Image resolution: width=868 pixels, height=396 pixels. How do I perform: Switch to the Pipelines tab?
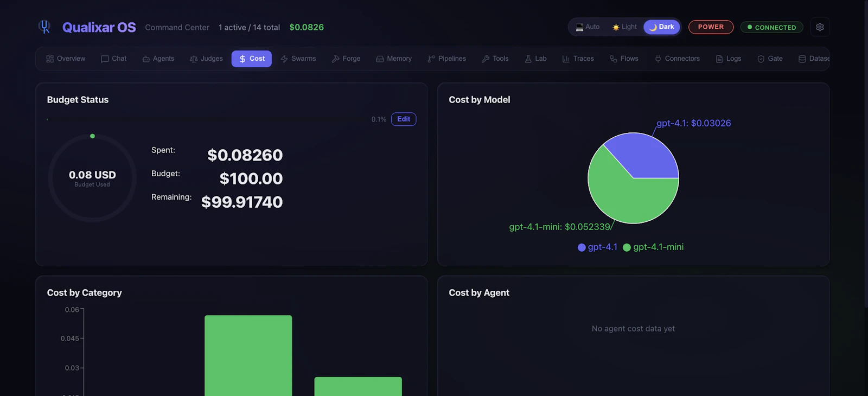pyautogui.click(x=446, y=59)
